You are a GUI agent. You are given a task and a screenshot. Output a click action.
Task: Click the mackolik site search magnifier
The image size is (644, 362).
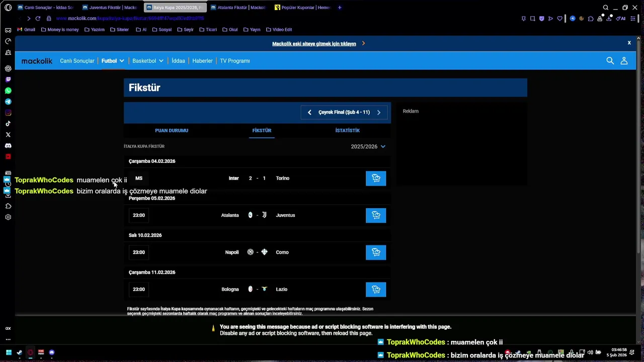tap(610, 61)
